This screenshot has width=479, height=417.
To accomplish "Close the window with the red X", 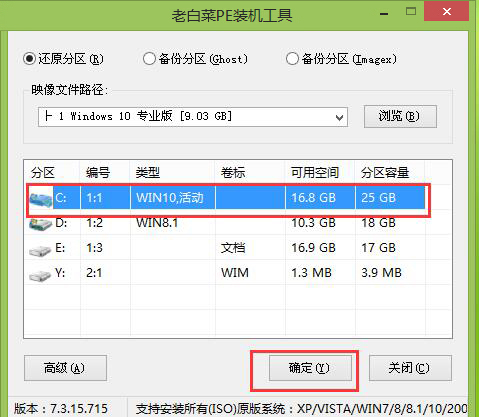I will [x=447, y=11].
